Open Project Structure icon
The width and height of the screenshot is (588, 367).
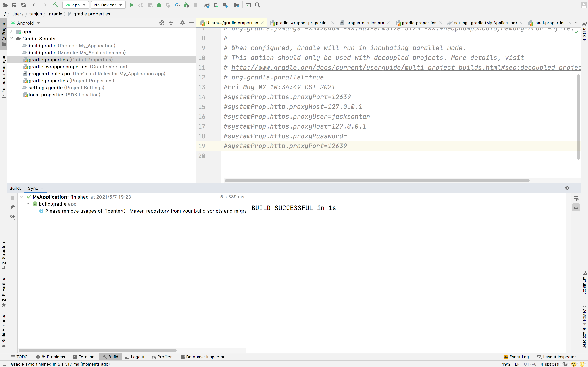[x=237, y=5]
